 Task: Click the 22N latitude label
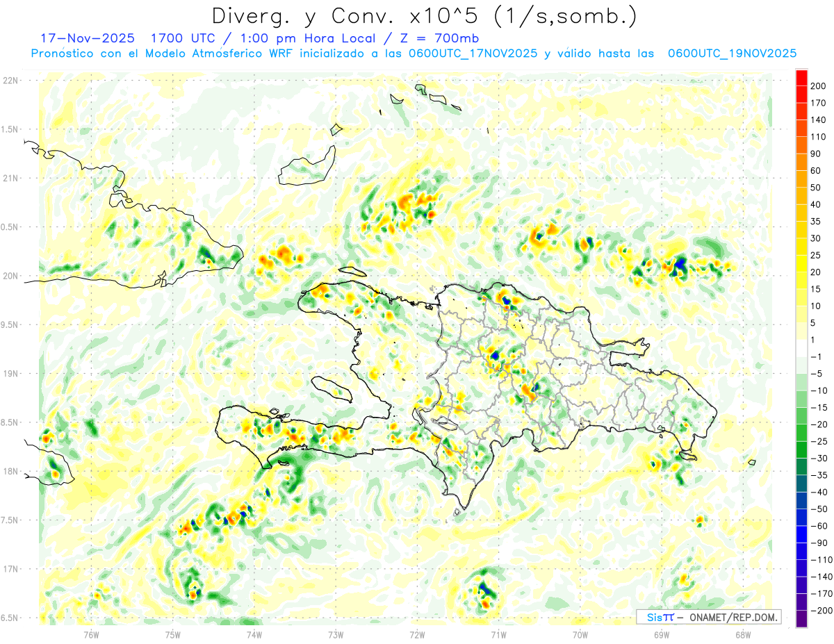tap(10, 81)
